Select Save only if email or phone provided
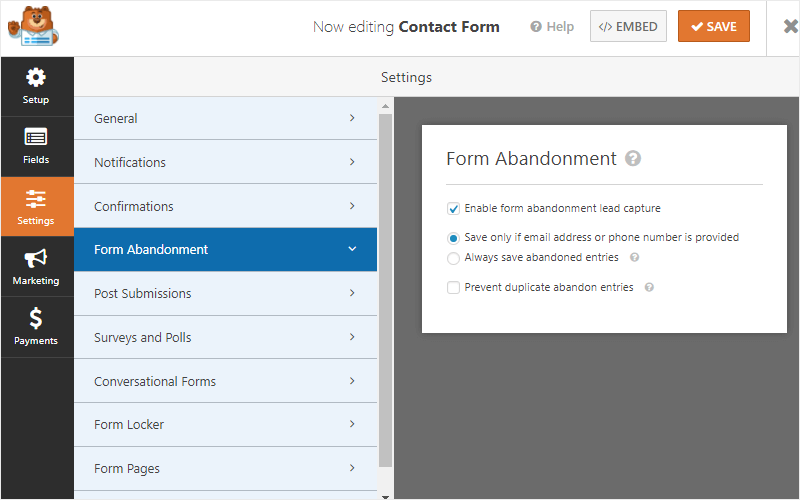This screenshot has height=500, width=800. pos(453,238)
